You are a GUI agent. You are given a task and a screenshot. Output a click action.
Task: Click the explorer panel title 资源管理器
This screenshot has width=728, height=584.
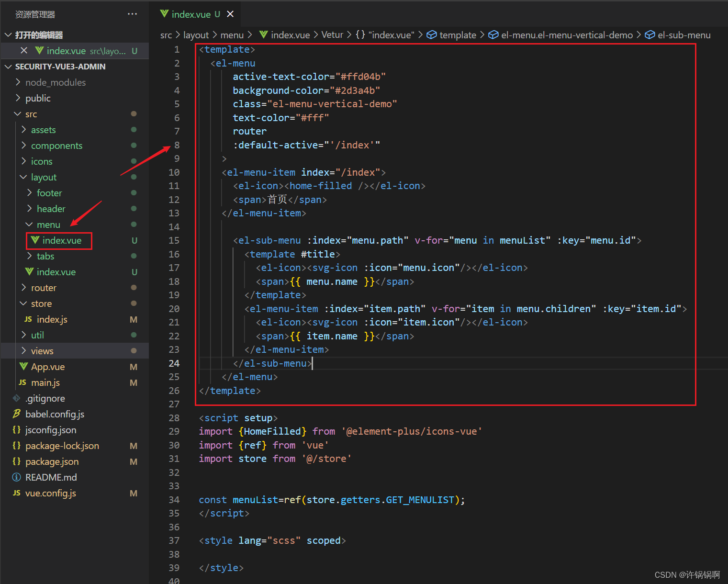coord(35,14)
